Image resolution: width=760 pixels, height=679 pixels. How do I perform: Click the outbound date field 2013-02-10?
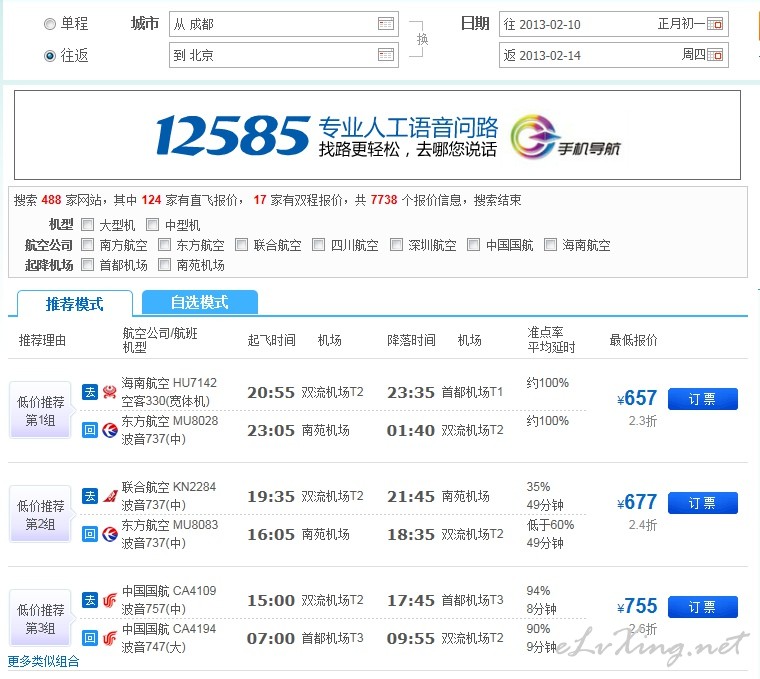pyautogui.click(x=614, y=24)
